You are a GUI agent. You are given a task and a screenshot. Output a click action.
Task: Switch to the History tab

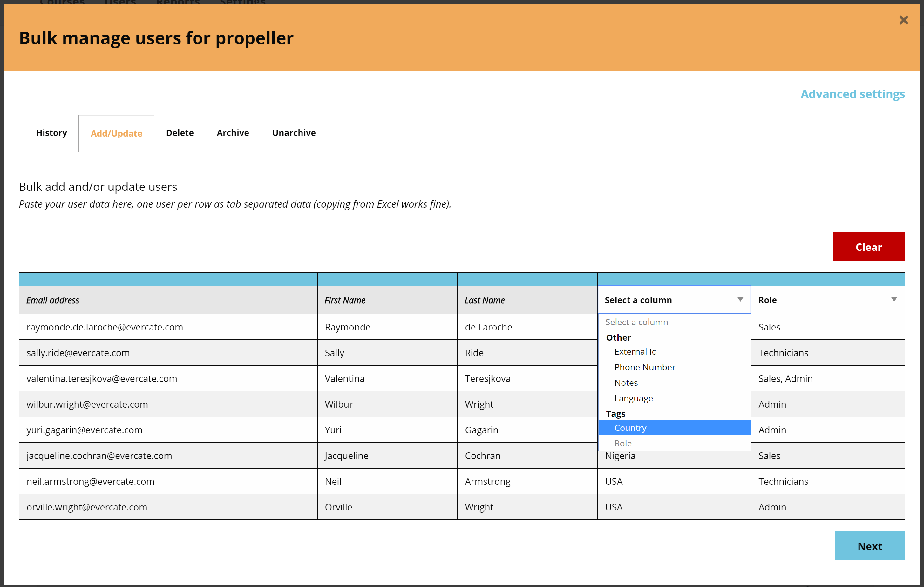tap(51, 133)
